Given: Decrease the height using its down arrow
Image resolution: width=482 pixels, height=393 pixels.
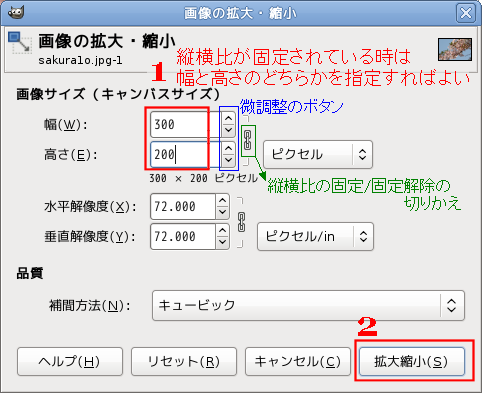Looking at the screenshot, I should (228, 160).
